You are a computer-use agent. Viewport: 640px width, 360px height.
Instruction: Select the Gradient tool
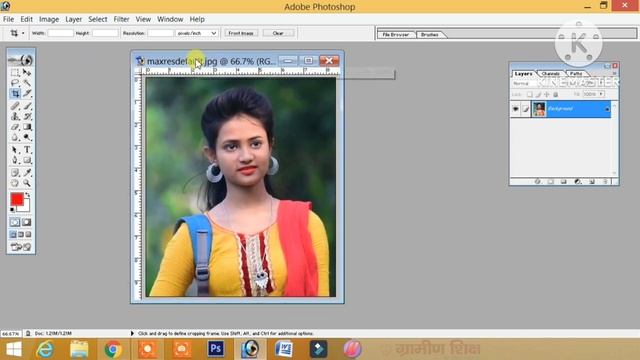click(x=27, y=127)
